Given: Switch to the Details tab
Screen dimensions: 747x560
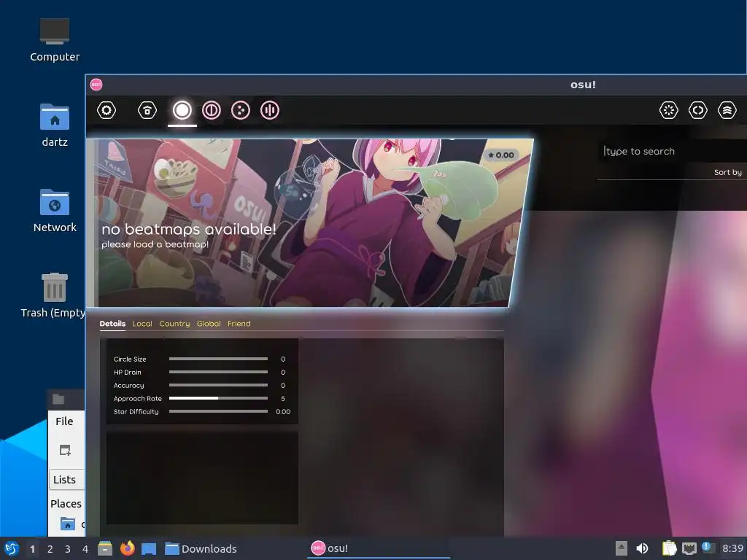Looking at the screenshot, I should [x=112, y=323].
